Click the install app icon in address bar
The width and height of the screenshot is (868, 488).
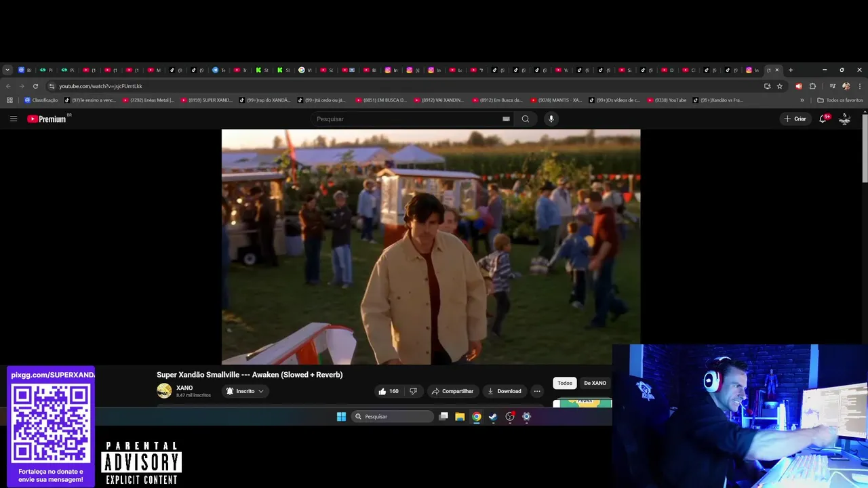click(x=767, y=86)
